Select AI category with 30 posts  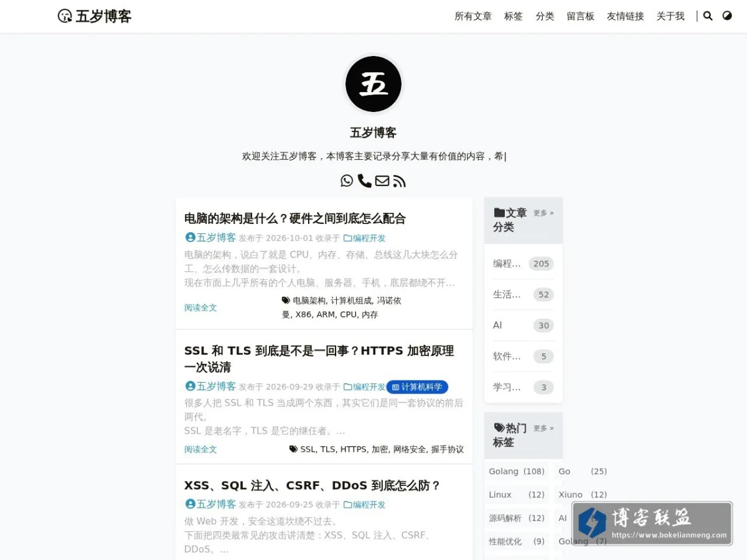click(x=524, y=325)
